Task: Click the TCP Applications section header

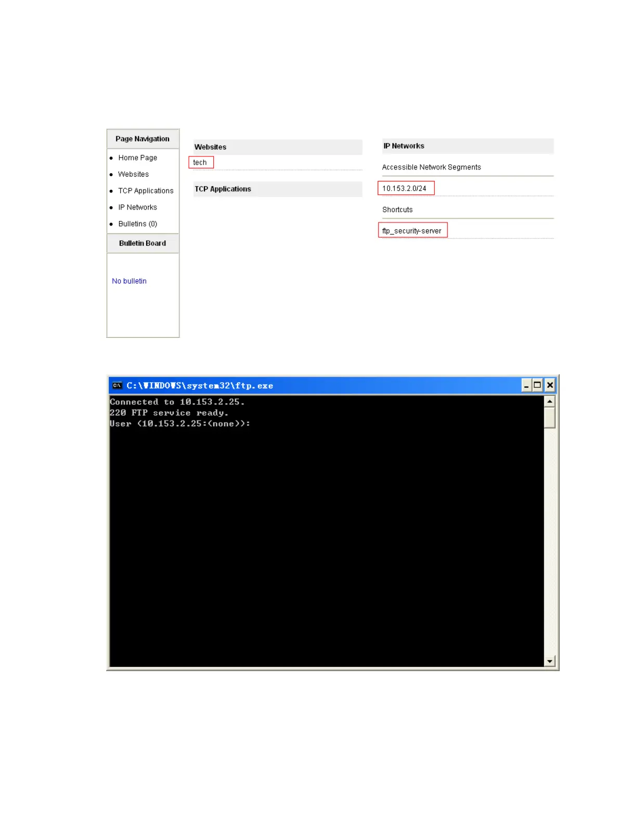Action: (x=278, y=189)
